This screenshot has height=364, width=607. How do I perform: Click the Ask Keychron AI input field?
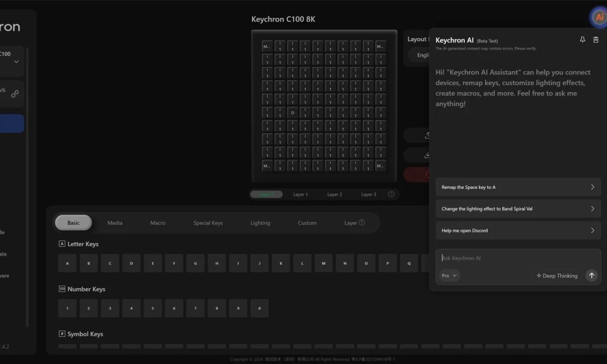pyautogui.click(x=518, y=258)
